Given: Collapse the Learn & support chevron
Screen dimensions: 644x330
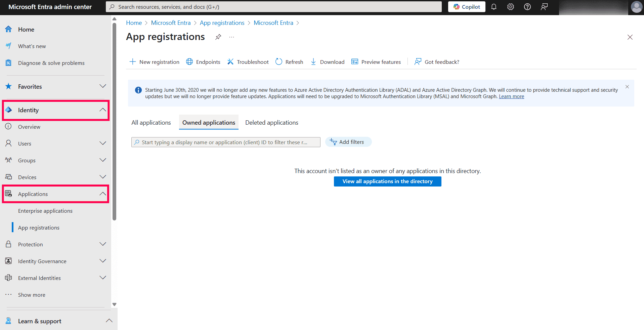Looking at the screenshot, I should pyautogui.click(x=109, y=321).
